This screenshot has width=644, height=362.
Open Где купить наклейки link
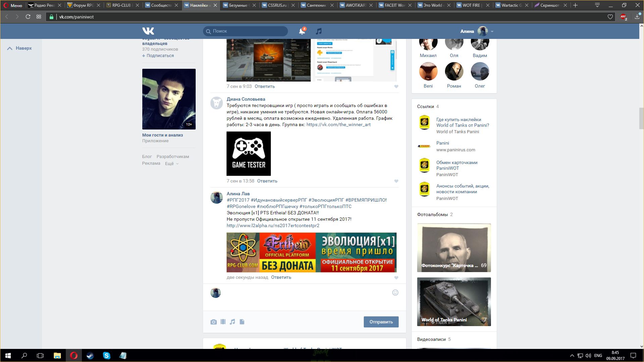462,122
